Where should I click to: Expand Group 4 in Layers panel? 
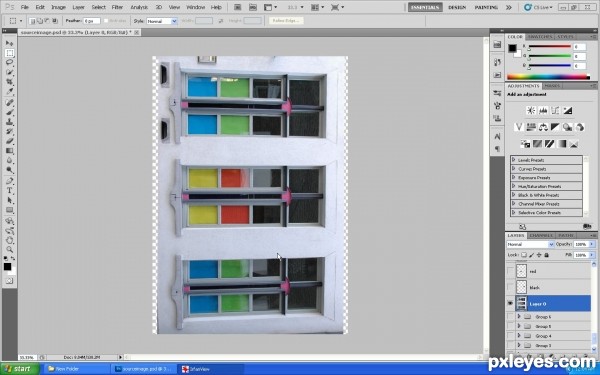click(519, 336)
